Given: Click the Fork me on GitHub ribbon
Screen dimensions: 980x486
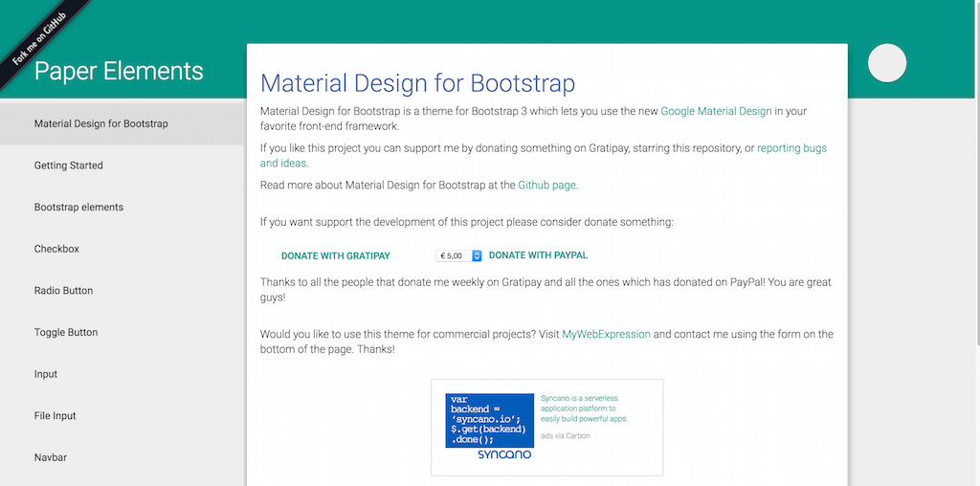Looking at the screenshot, I should click(x=38, y=38).
